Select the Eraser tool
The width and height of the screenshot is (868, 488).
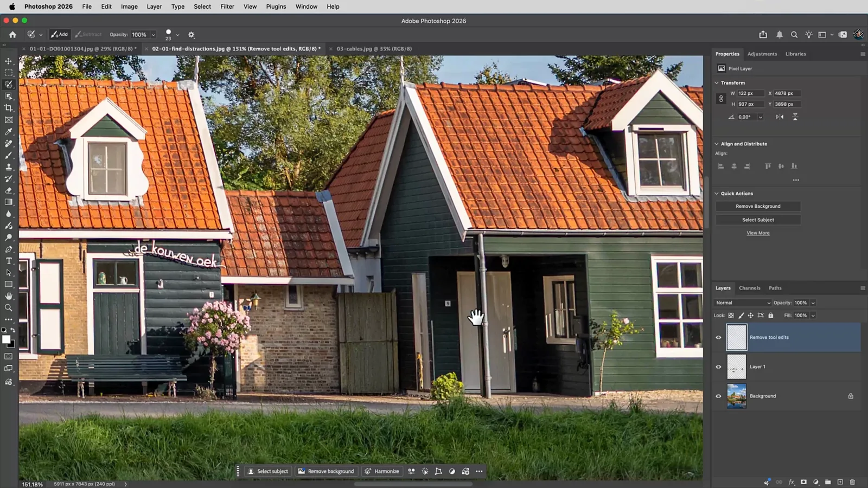pyautogui.click(x=9, y=190)
